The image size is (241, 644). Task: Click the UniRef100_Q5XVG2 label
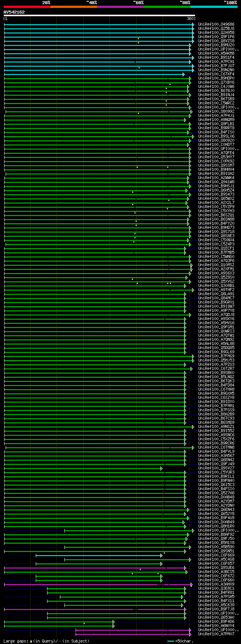coord(216,282)
